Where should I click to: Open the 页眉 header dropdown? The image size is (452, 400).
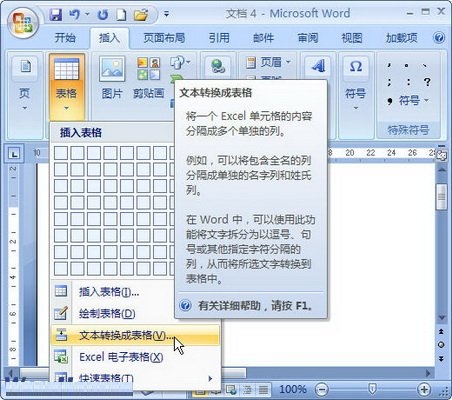click(x=269, y=62)
